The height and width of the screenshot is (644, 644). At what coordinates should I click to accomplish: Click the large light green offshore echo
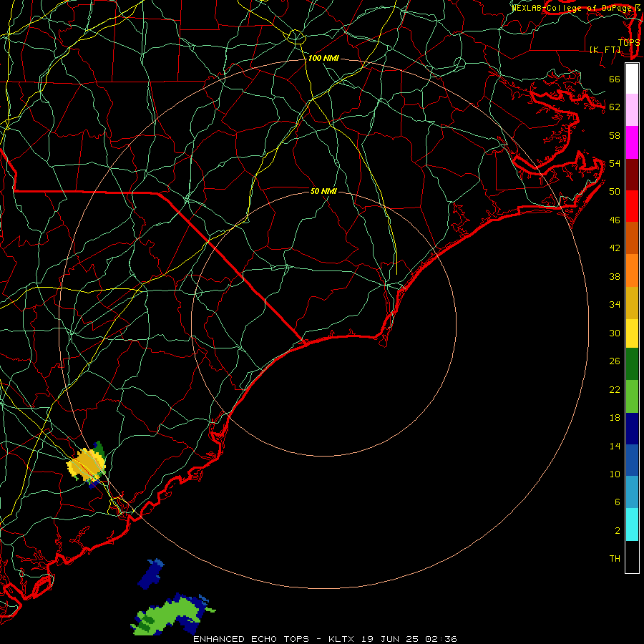(172, 614)
